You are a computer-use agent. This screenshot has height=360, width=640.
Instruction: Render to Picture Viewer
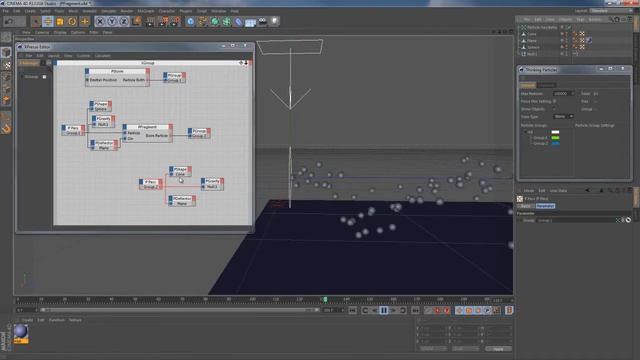164,21
